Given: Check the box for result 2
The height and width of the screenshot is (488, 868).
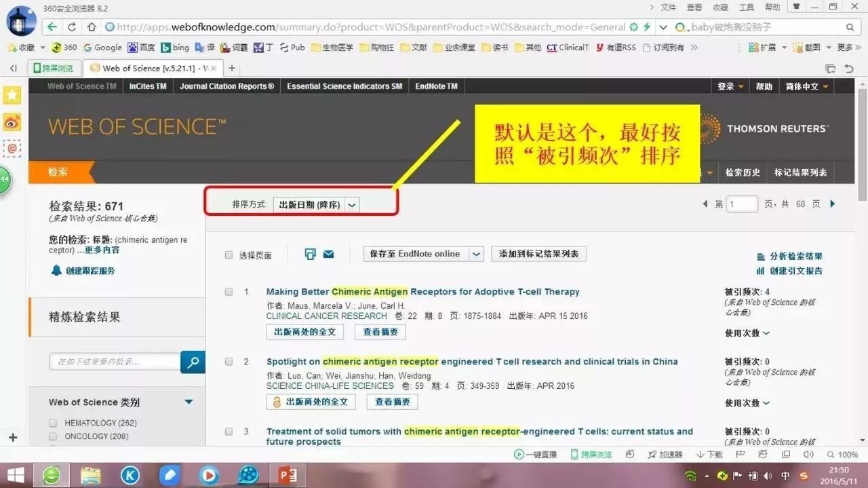Looking at the screenshot, I should click(x=229, y=362).
